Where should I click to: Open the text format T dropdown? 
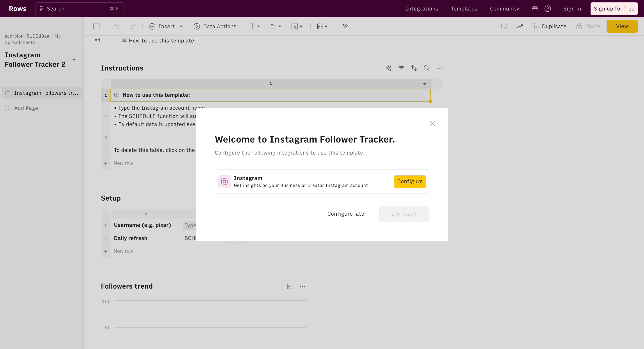click(x=255, y=26)
